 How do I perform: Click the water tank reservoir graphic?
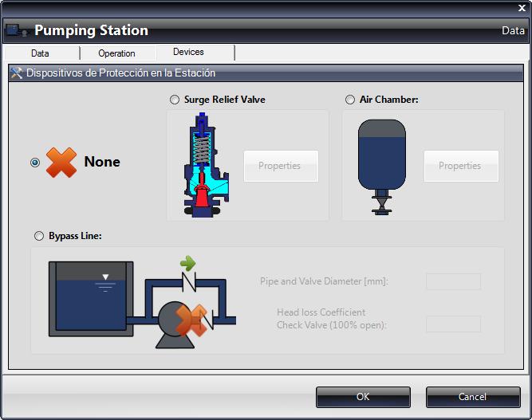pos(87,298)
